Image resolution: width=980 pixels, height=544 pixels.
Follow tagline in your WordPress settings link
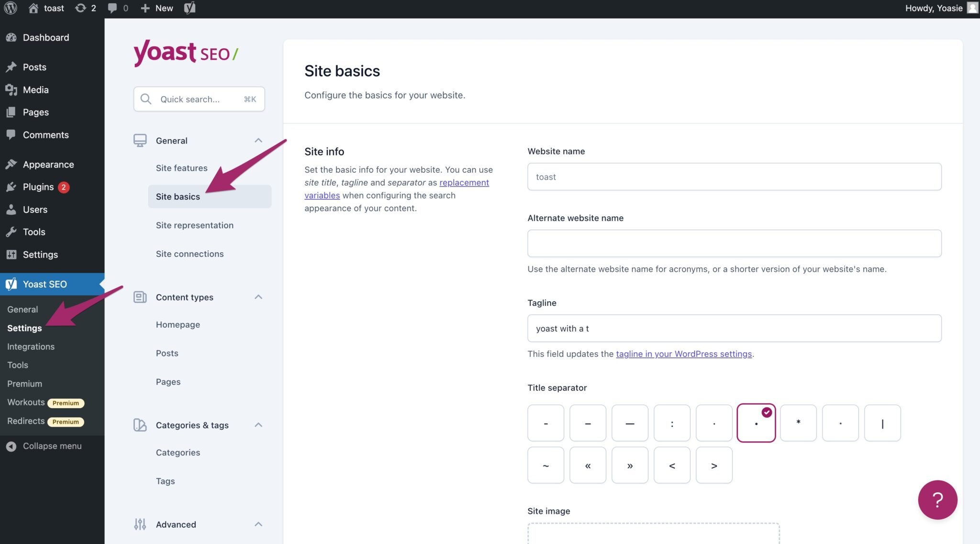[683, 354]
